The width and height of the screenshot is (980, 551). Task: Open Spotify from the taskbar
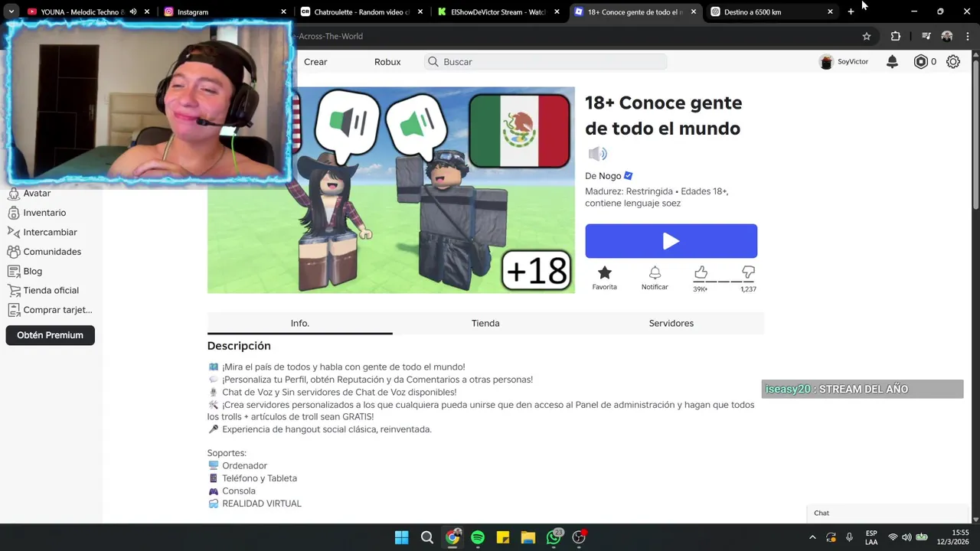pyautogui.click(x=478, y=537)
